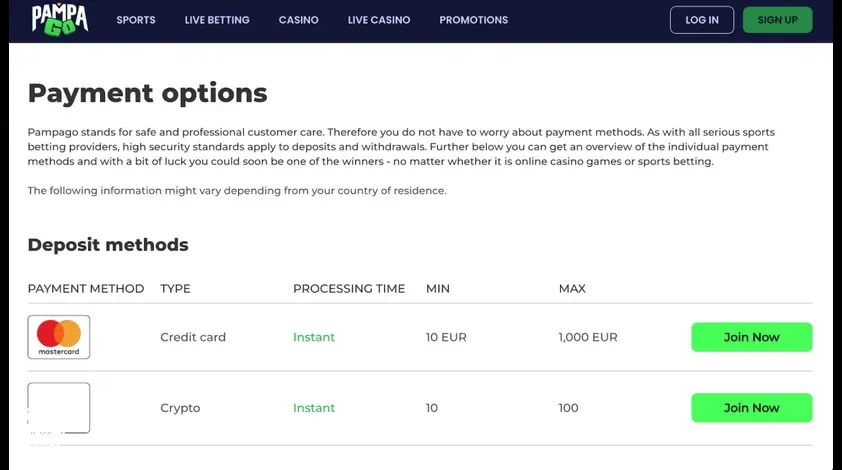The height and width of the screenshot is (470, 842).
Task: Navigate to Live Casino
Action: [379, 20]
